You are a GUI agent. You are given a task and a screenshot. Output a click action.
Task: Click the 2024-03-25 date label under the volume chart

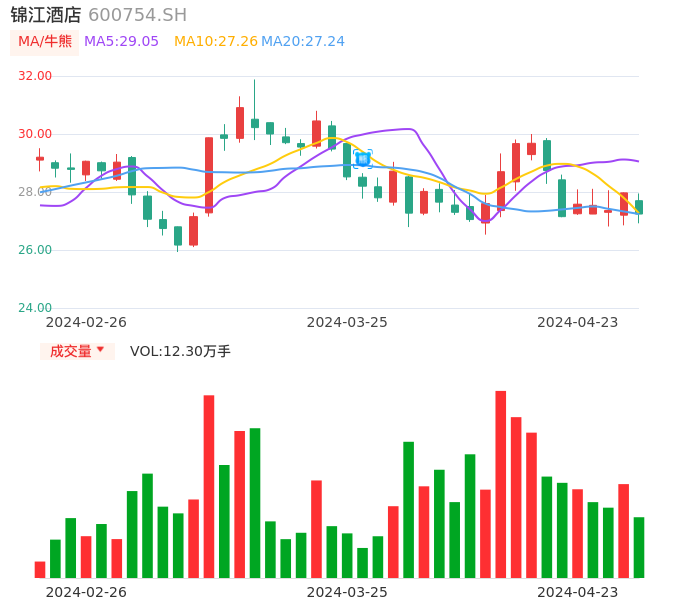(347, 592)
